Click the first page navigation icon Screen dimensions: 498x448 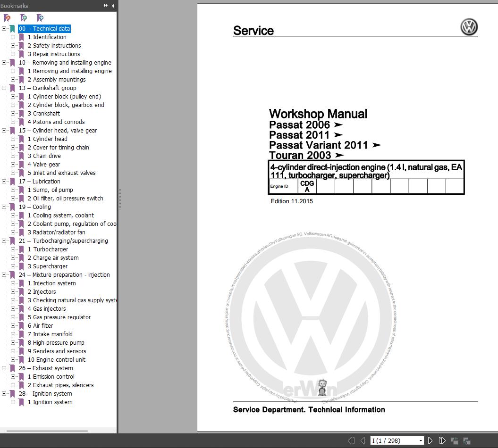[352, 440]
